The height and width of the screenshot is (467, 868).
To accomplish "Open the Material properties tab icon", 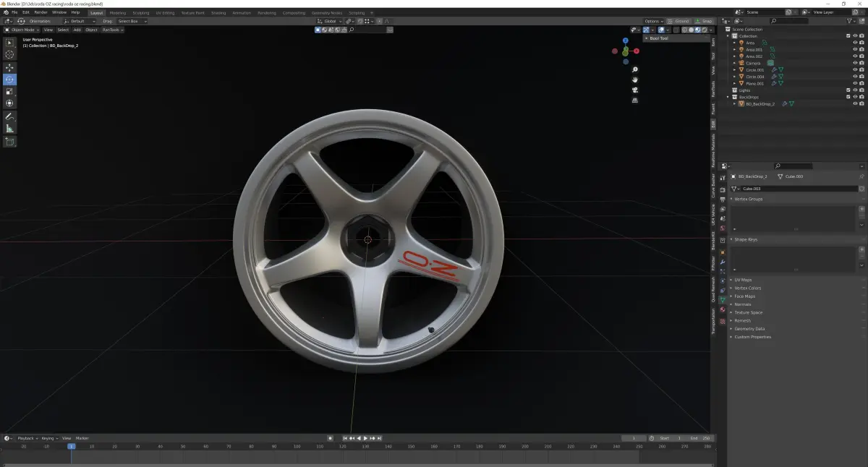I will [x=723, y=309].
